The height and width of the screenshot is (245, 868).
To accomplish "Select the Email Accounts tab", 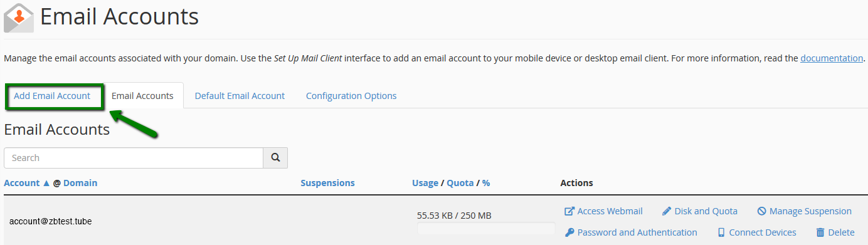I will tap(142, 96).
